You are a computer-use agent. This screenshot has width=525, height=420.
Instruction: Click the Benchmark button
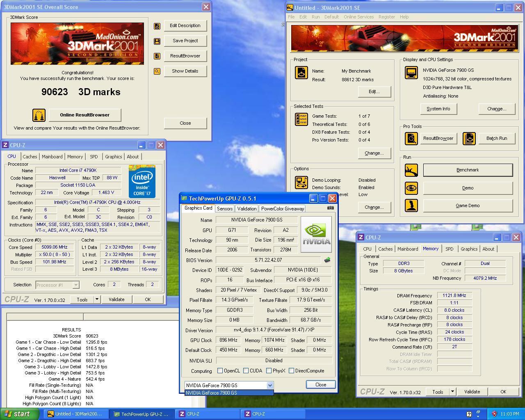[468, 170]
